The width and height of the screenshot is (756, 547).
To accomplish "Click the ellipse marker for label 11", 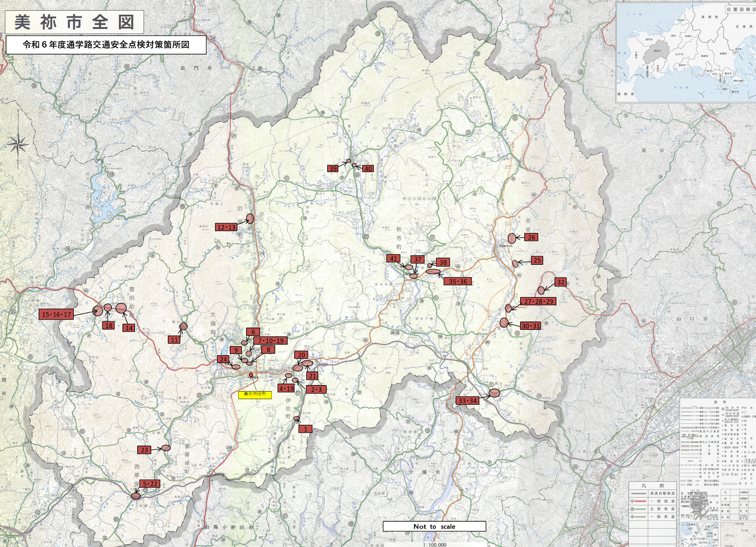I will point(183,326).
